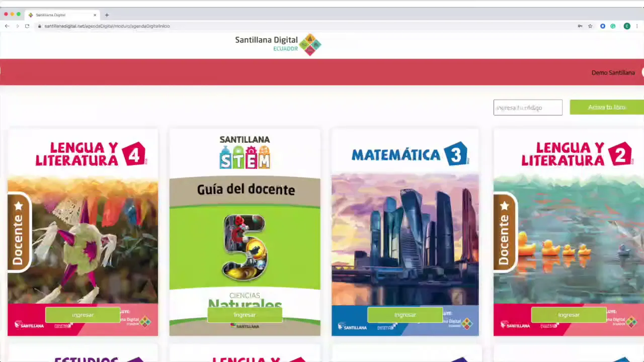Click Docente star badge on Lengua y Literatura 2
This screenshot has width=644, height=362.
click(x=505, y=232)
